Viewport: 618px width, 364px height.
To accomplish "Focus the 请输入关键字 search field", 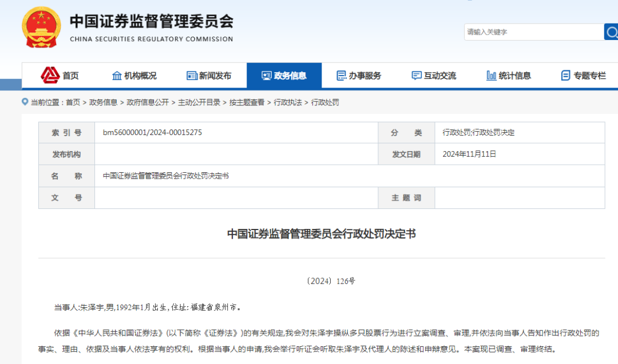I will tap(532, 32).
